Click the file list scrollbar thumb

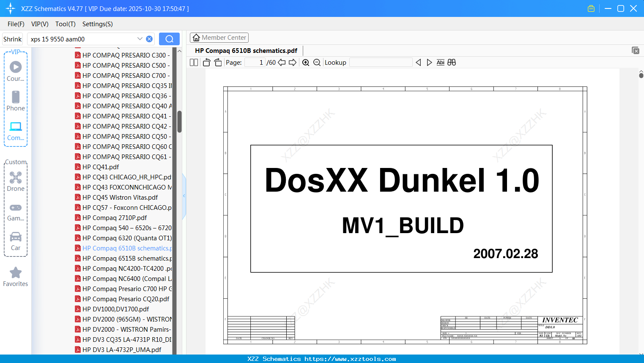tap(179, 122)
